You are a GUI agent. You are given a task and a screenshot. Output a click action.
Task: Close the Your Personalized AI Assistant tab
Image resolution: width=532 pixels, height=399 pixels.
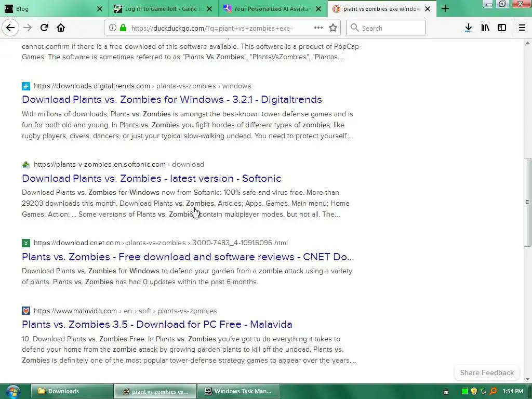pos(318,9)
